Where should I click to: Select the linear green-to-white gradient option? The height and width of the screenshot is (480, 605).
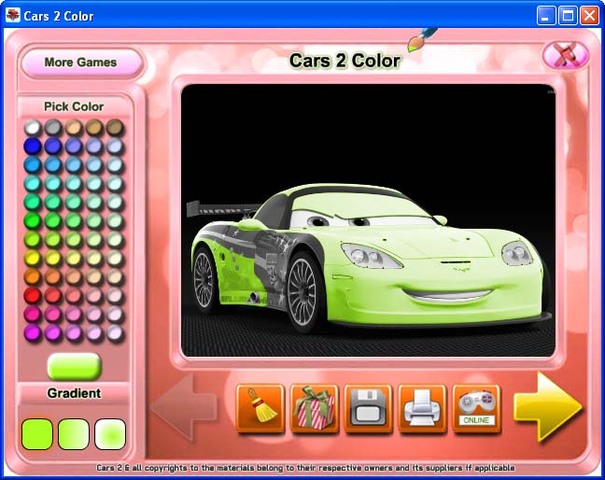[x=74, y=434]
